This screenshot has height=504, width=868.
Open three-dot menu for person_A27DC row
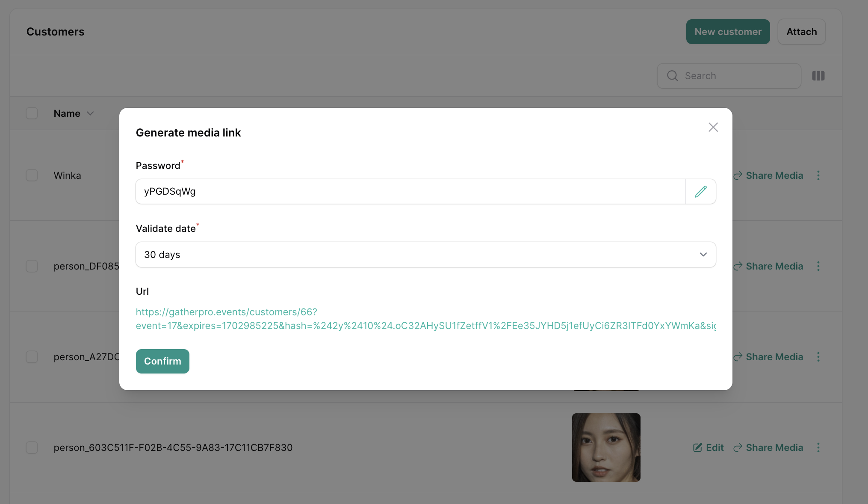[818, 357]
